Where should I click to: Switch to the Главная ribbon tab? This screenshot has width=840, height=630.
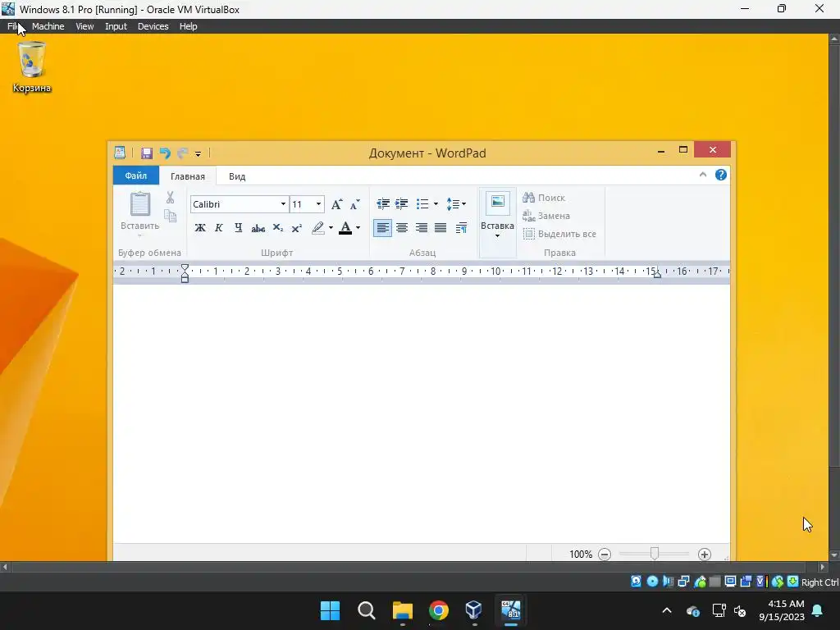188,176
